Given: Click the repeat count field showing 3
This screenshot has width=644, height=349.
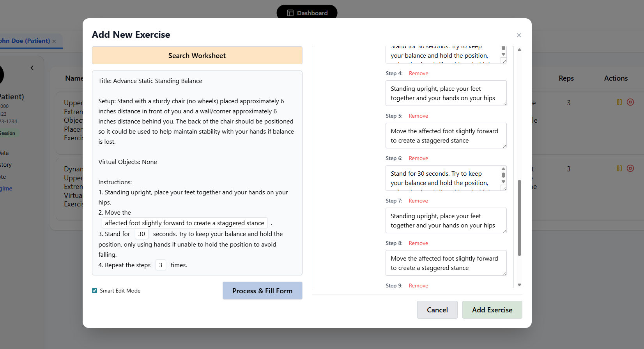Looking at the screenshot, I should click(x=161, y=265).
